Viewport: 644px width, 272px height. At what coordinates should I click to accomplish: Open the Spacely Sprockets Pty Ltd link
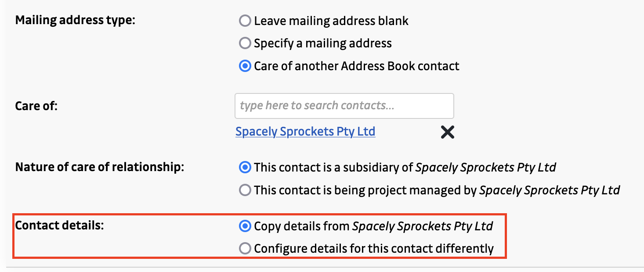(x=305, y=132)
